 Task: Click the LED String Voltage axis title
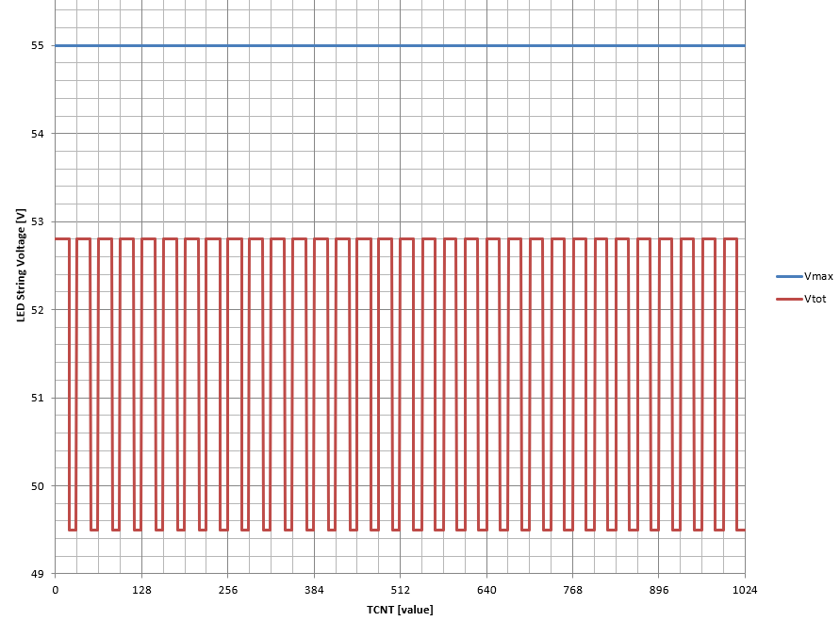[21, 266]
